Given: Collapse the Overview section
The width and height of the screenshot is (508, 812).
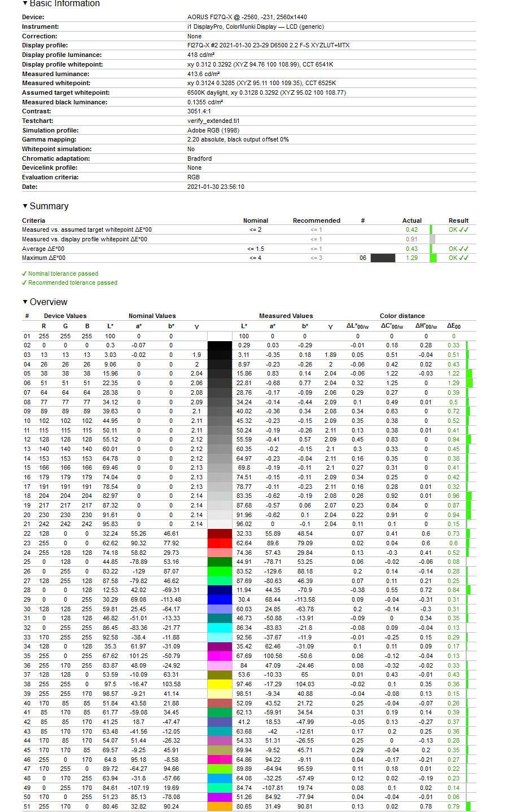Looking at the screenshot, I should [45, 302].
